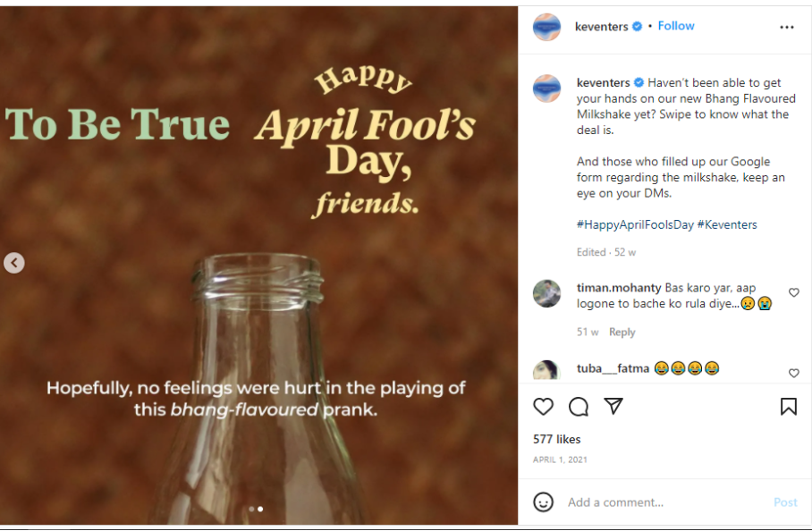Open the three-dot more options menu
This screenshot has width=812, height=531.
tap(787, 27)
